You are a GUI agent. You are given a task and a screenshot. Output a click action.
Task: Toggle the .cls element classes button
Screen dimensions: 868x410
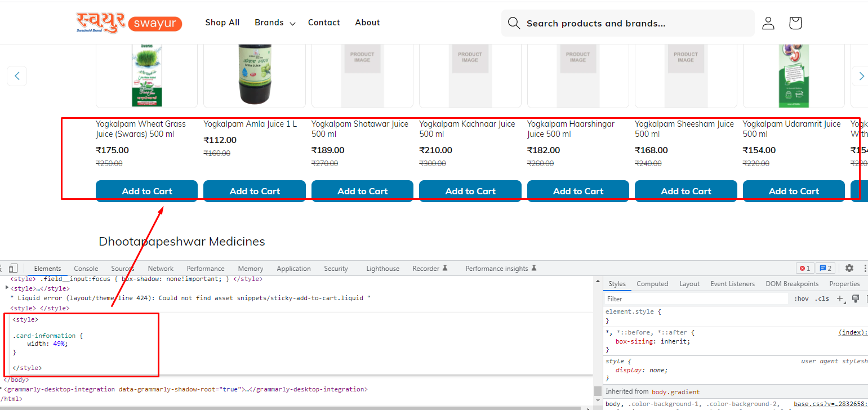click(x=822, y=299)
